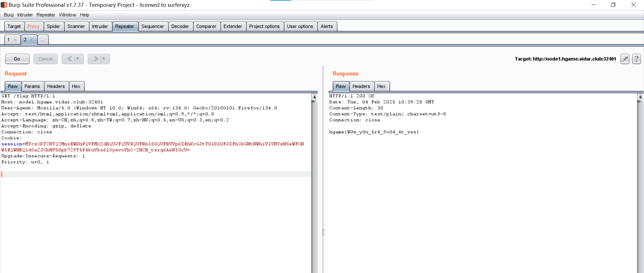This screenshot has height=273, width=644.
Task: Go forward to next request in history
Action: point(96,59)
